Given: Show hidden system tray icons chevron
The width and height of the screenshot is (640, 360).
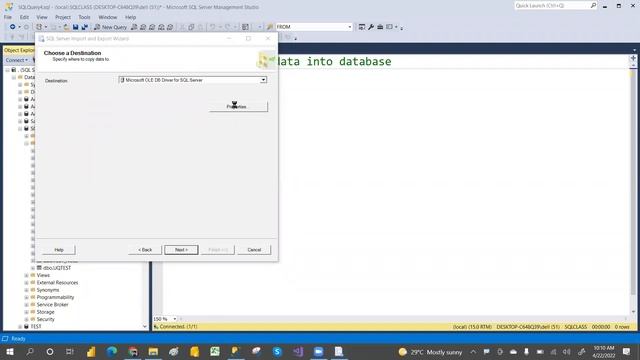Looking at the screenshot, I should click(473, 352).
